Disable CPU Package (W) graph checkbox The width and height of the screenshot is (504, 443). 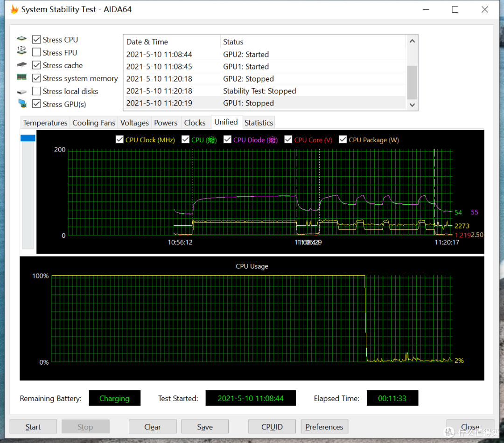click(343, 139)
